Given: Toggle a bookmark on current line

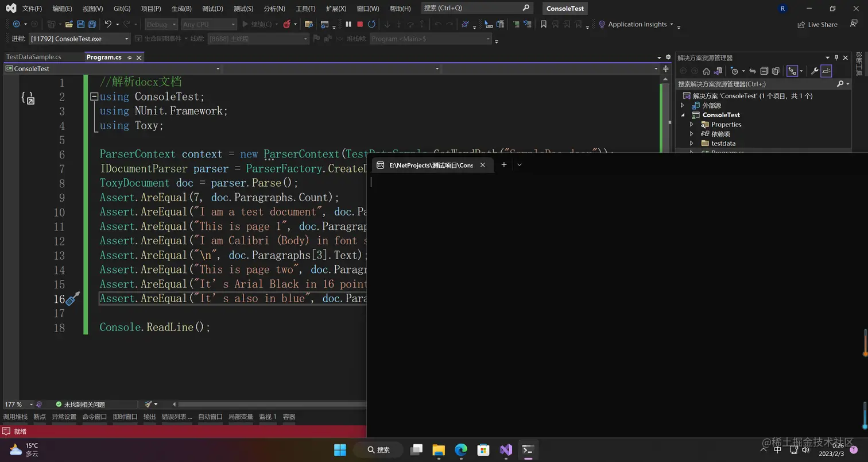Looking at the screenshot, I should (x=543, y=24).
